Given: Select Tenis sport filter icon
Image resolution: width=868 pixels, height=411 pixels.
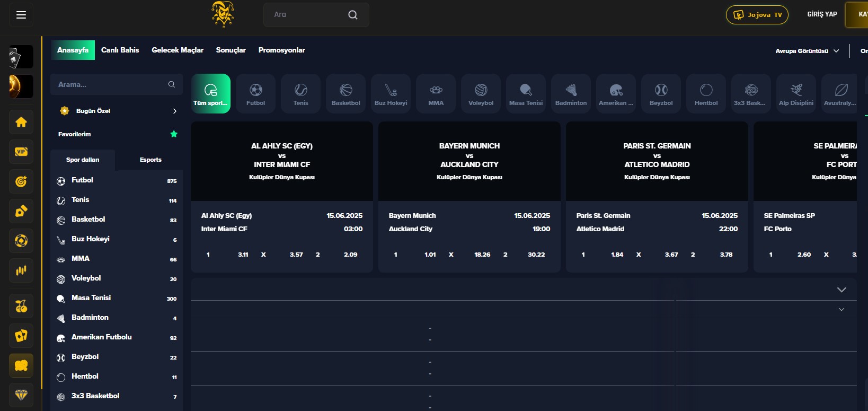Looking at the screenshot, I should (x=300, y=94).
